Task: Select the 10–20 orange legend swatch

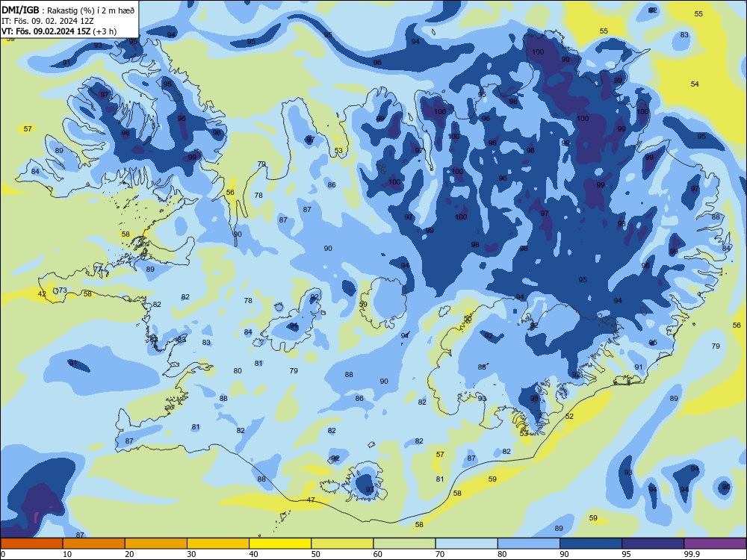Action: 94,544
